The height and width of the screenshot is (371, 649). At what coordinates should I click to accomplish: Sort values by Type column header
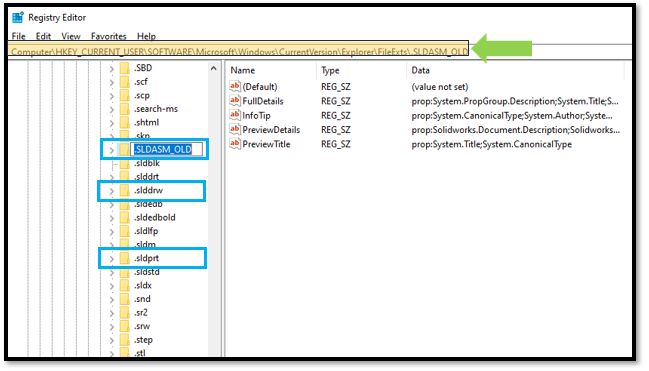click(x=330, y=70)
